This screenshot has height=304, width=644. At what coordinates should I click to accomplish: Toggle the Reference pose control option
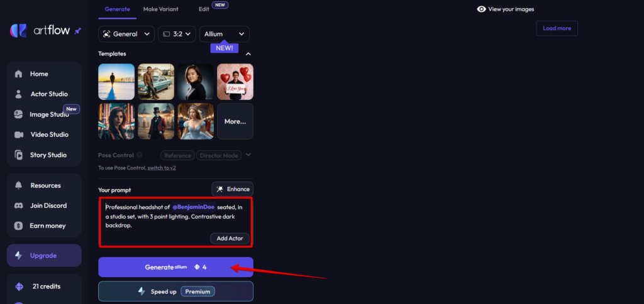point(178,156)
